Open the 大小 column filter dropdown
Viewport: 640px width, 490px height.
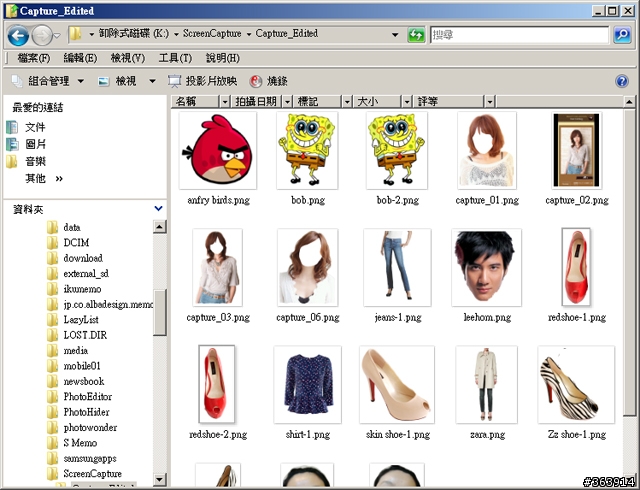pos(407,101)
